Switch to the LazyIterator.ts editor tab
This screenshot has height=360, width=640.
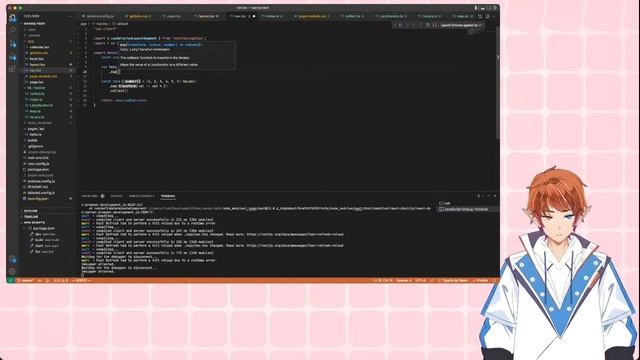(x=392, y=16)
